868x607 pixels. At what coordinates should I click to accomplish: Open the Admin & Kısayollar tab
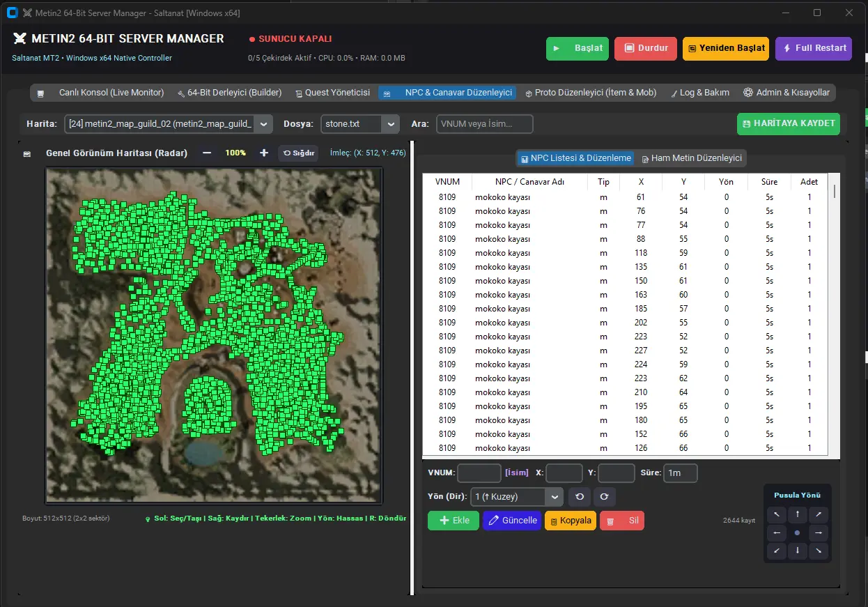tap(786, 93)
